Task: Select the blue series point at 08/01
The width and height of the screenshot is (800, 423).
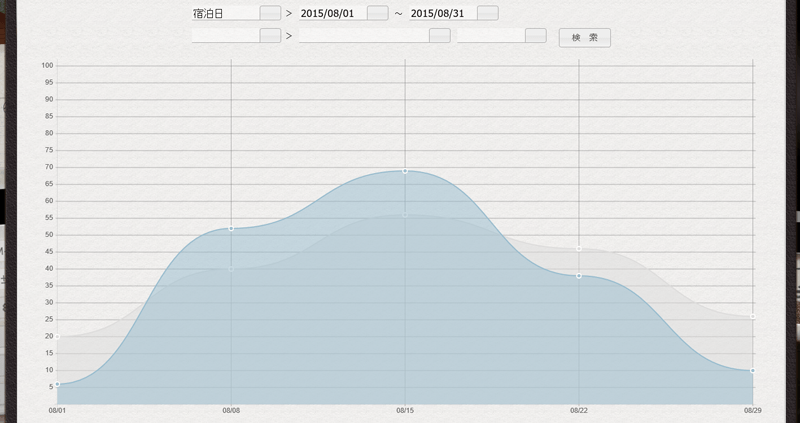Action: coord(58,384)
